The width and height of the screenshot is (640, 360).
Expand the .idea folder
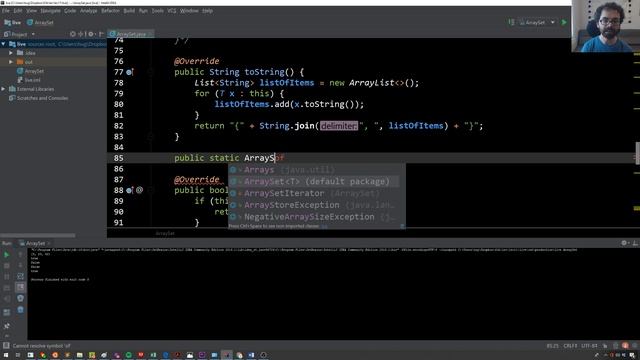11,53
